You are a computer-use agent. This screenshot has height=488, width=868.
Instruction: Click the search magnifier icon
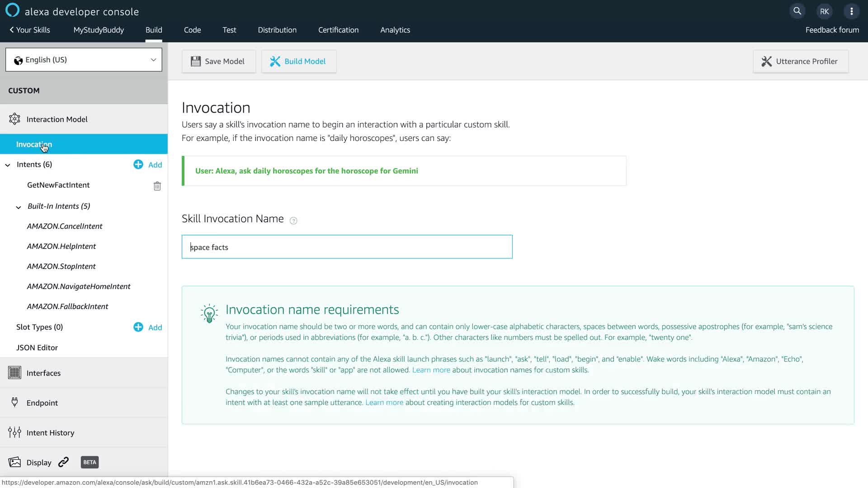[797, 11]
